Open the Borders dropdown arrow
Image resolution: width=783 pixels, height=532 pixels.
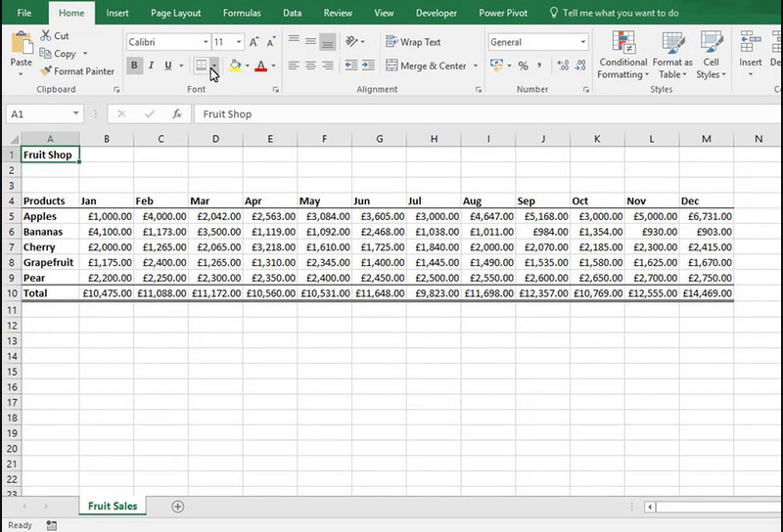(214, 66)
